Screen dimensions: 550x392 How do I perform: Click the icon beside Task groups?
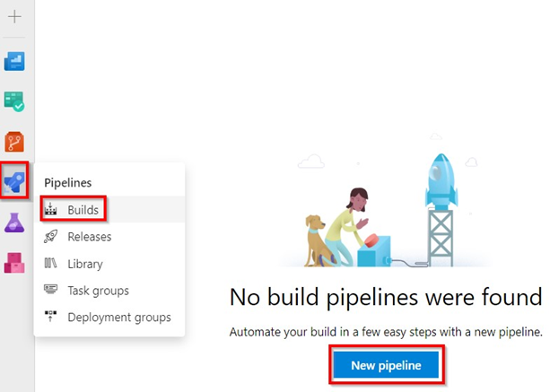[50, 291]
